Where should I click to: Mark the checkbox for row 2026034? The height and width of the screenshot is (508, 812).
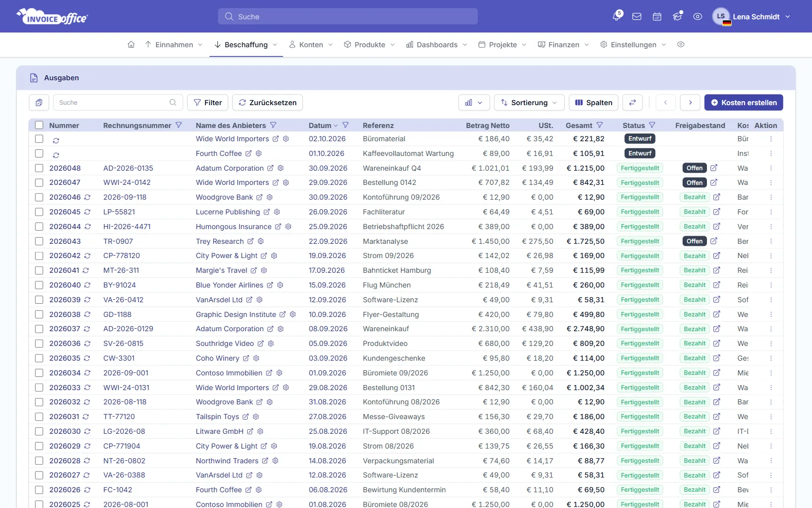click(x=39, y=373)
